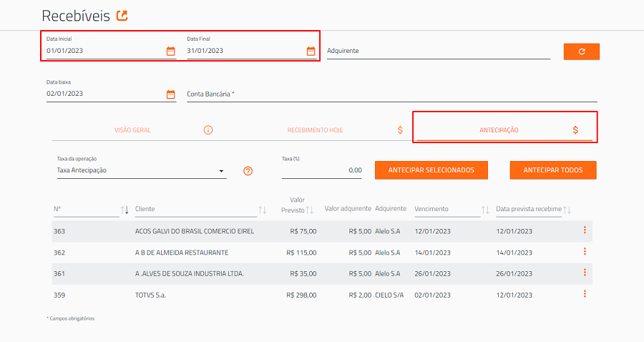
Task: Open the actions menu for row 361
Action: click(x=585, y=273)
